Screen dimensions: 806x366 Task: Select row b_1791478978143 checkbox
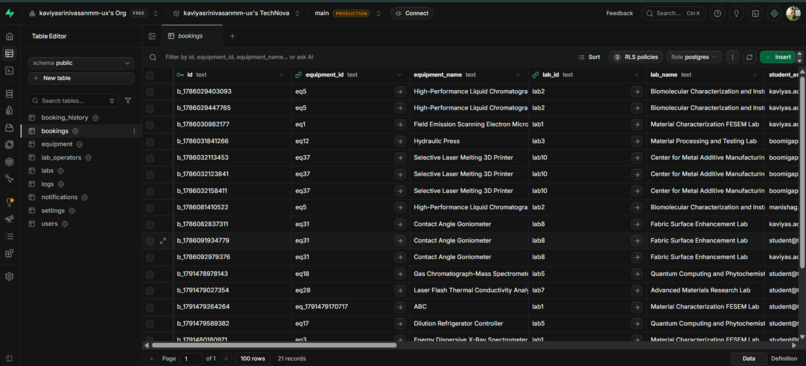point(150,274)
